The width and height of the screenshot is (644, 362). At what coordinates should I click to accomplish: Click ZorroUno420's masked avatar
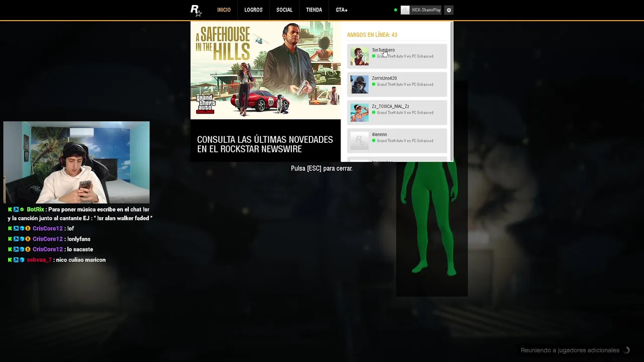point(359,84)
